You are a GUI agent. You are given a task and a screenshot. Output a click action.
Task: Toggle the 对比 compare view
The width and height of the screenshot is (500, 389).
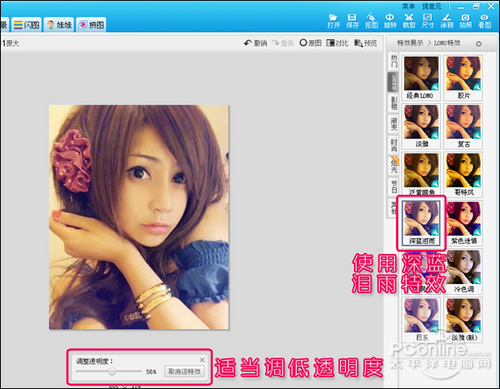pos(337,43)
